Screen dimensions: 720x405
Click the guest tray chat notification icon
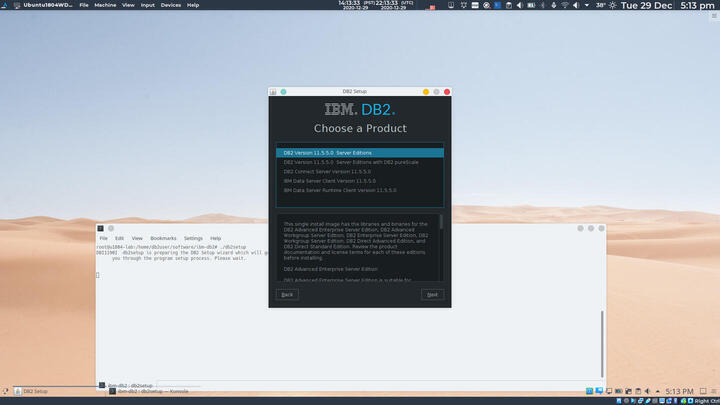[599, 391]
